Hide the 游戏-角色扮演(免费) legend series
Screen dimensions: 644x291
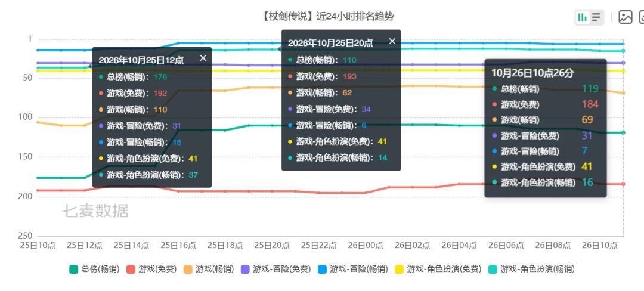pyautogui.click(x=438, y=270)
